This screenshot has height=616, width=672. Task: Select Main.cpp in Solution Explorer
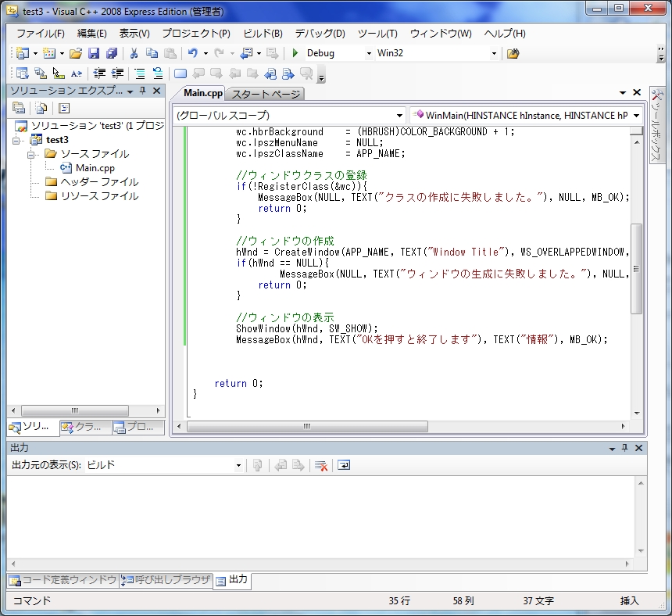click(x=95, y=168)
